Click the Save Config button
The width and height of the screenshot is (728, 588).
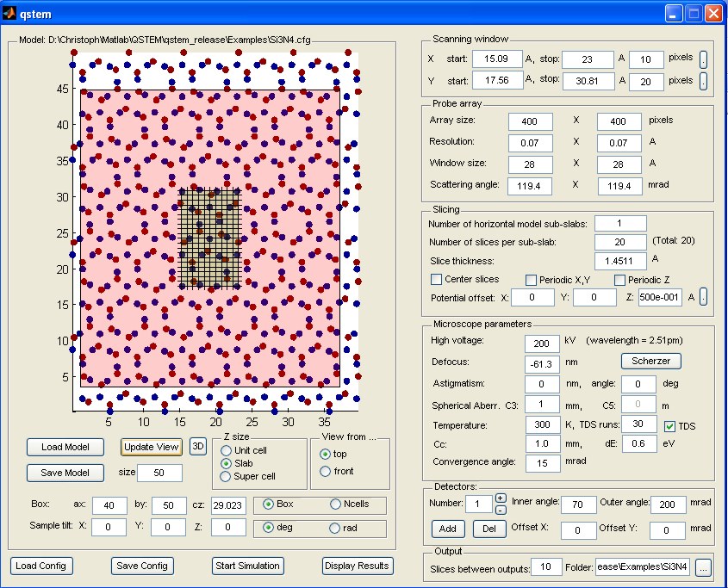point(142,566)
